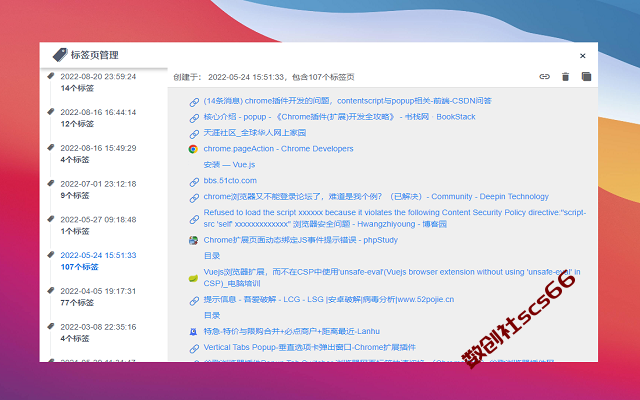Click the tag icon beside the dialog title
The image size is (640, 400).
pyautogui.click(x=60, y=55)
